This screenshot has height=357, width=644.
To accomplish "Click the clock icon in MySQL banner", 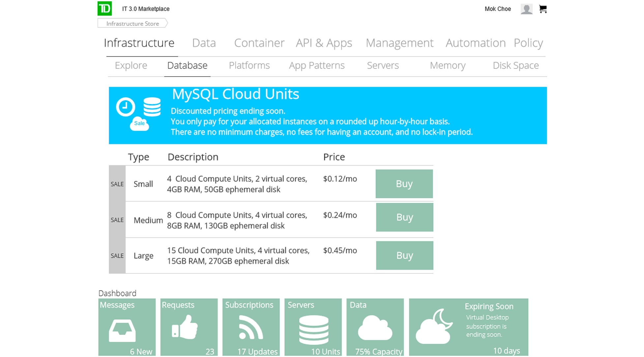I will click(x=126, y=107).
